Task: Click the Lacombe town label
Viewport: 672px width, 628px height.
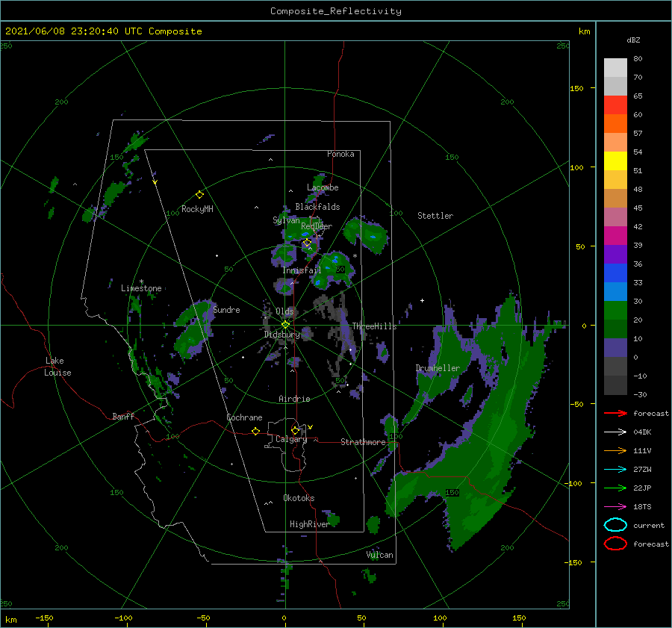Action: coord(323,187)
